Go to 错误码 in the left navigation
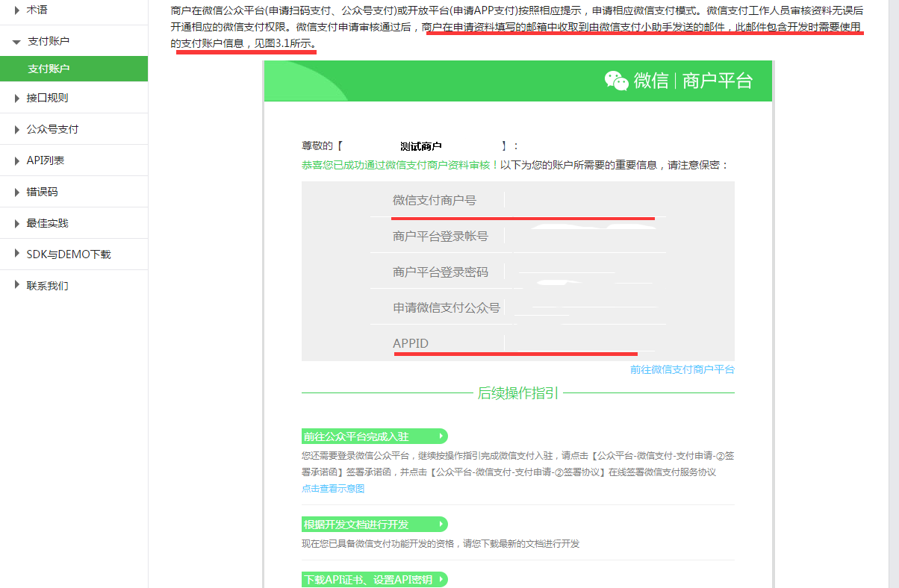 (42, 192)
